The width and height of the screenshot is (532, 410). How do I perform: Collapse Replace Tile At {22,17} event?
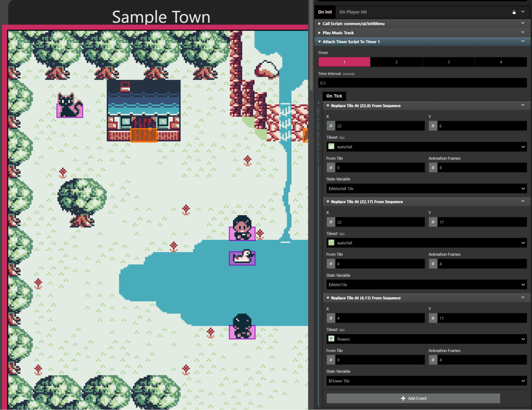328,202
